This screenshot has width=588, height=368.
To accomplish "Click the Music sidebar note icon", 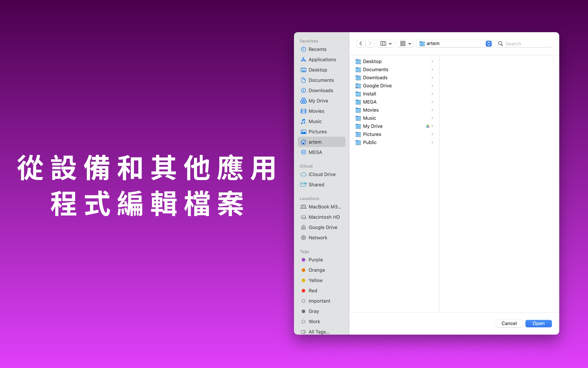I will (x=303, y=121).
